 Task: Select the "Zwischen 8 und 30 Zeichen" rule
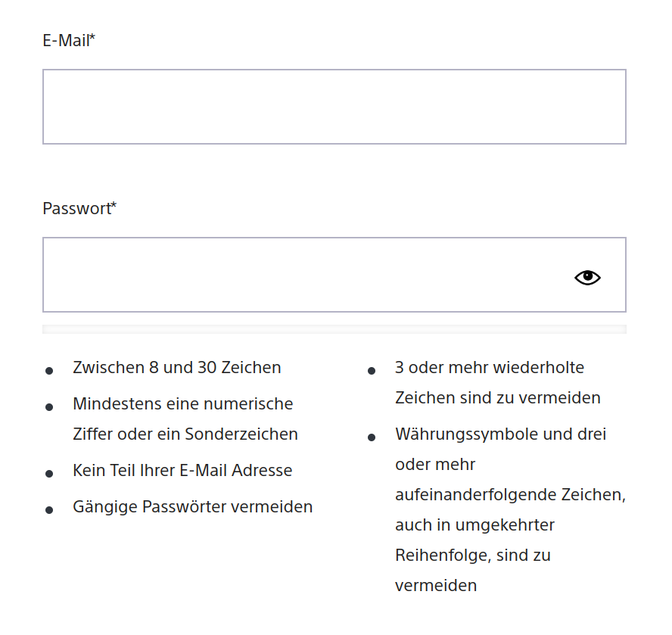pyautogui.click(x=177, y=368)
